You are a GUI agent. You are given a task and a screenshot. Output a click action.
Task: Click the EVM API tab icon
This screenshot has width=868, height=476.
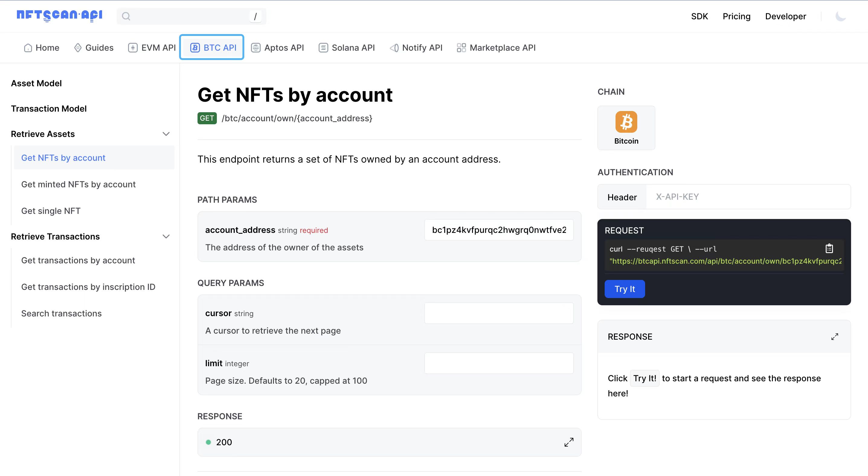tap(133, 47)
